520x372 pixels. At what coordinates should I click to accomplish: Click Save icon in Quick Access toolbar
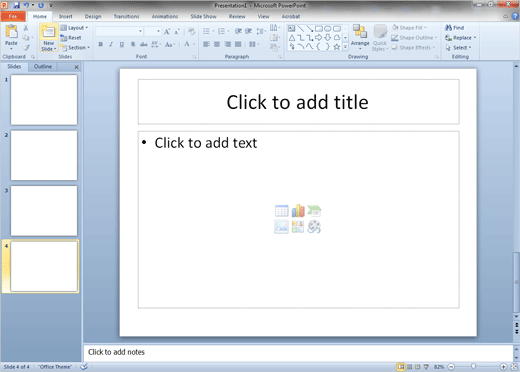point(17,5)
